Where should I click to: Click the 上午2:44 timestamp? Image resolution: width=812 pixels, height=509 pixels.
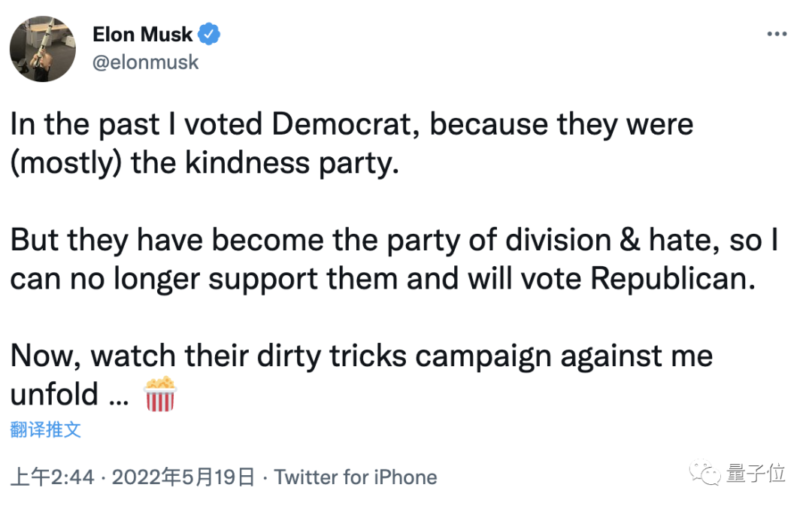point(52,477)
